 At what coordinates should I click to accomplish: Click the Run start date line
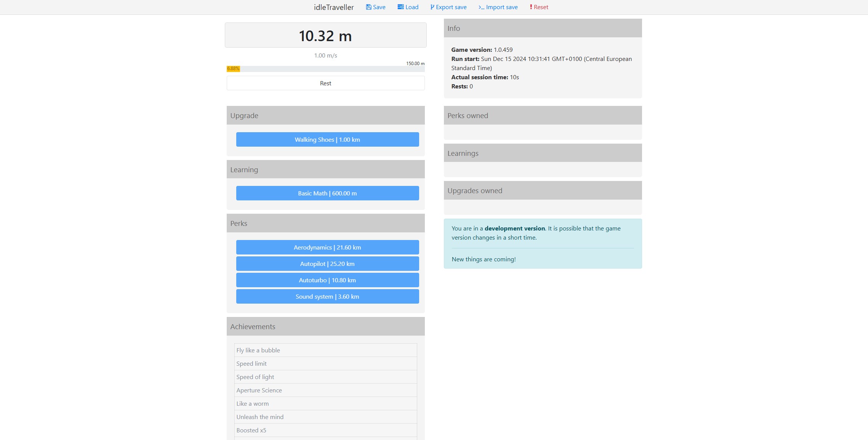[x=542, y=63]
